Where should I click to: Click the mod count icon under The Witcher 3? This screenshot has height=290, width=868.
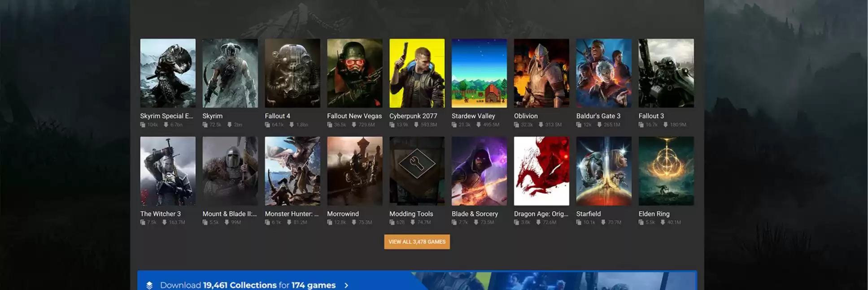pos(143,222)
